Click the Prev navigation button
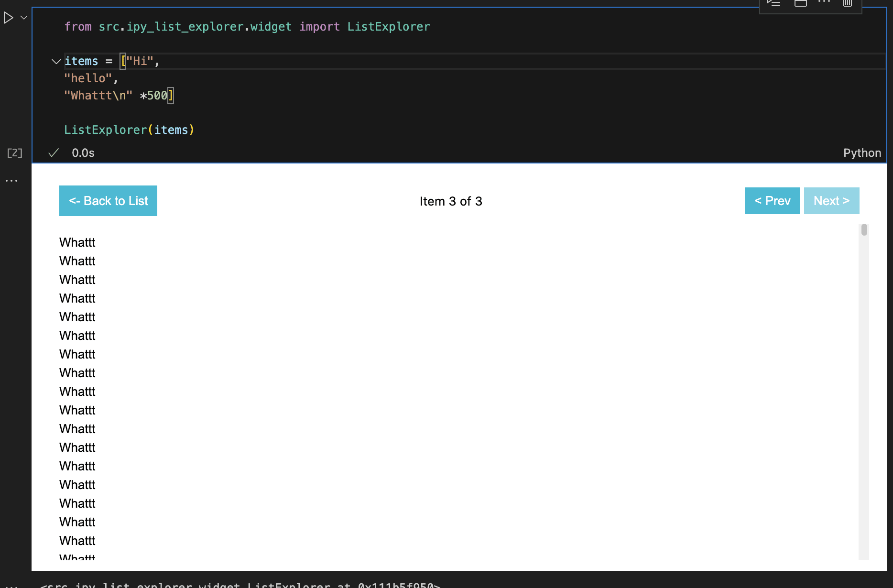 tap(772, 201)
